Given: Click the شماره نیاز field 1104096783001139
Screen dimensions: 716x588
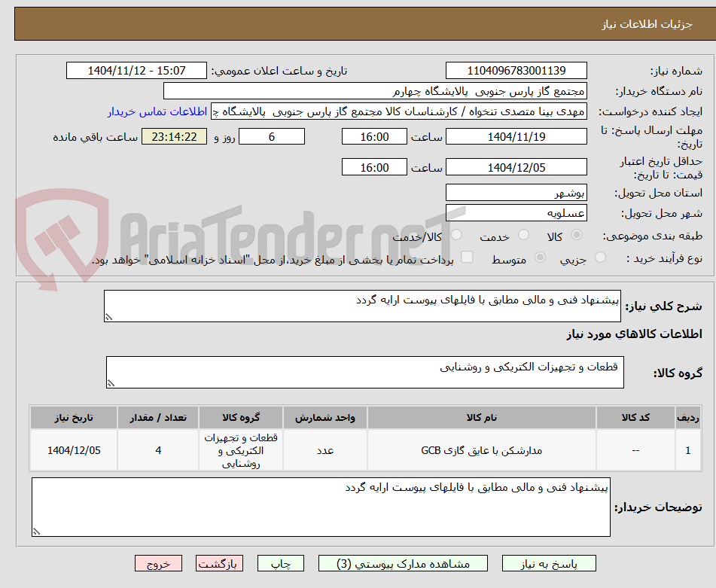Looking at the screenshot, I should [516, 71].
